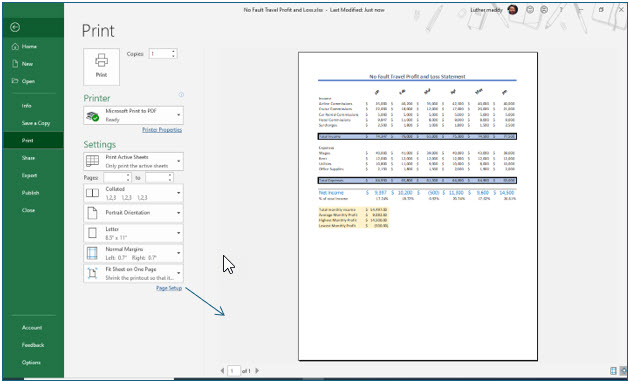The width and height of the screenshot is (628, 382).
Task: Click the Copies number field
Action: pyautogui.click(x=160, y=54)
